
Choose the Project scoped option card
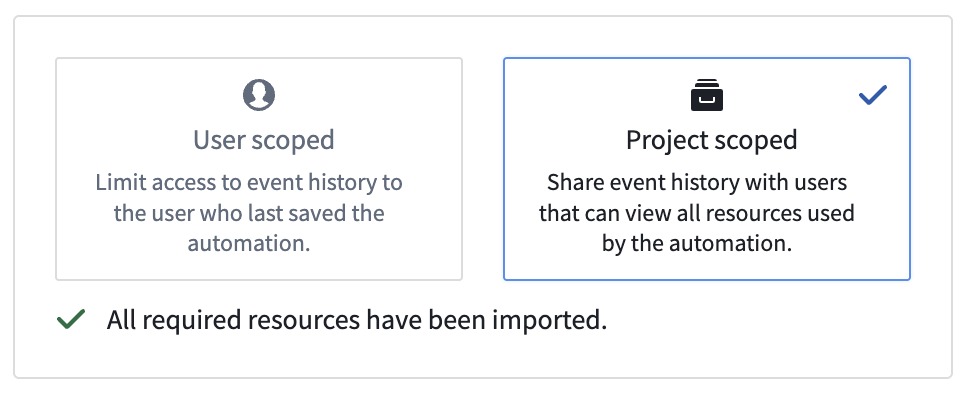pos(706,169)
